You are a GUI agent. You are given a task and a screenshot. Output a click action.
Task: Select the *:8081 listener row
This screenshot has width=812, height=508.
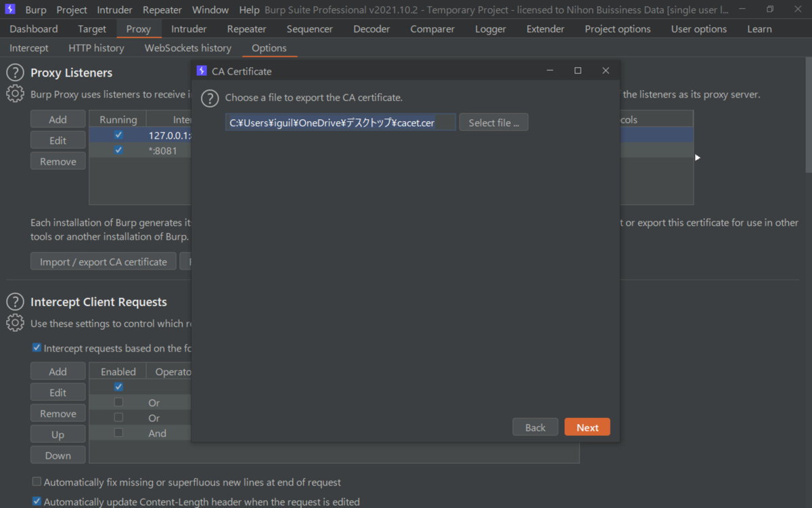tap(391, 150)
